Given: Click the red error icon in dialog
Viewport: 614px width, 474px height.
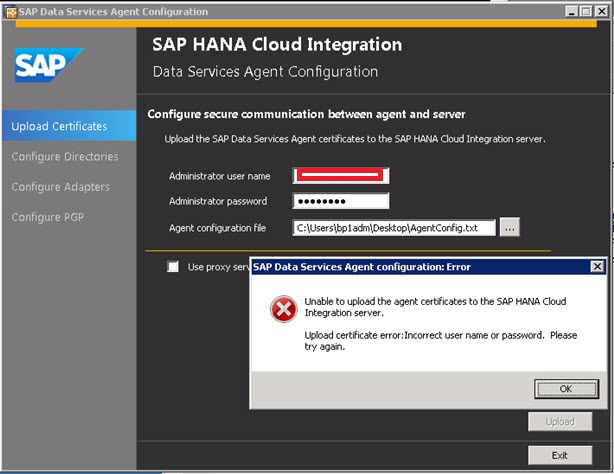Looking at the screenshot, I should click(284, 309).
